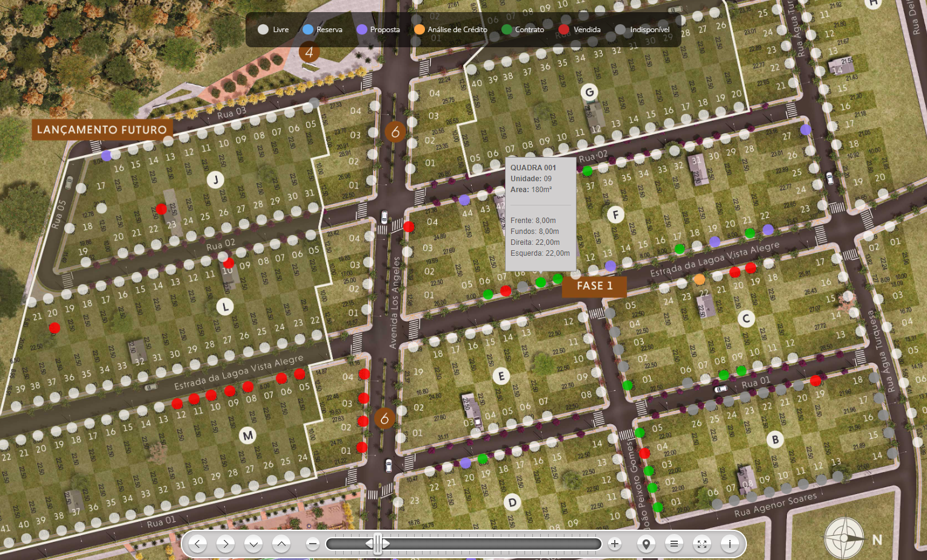Open the info panel icon
Screen dimensions: 927x560
pyautogui.click(x=730, y=544)
